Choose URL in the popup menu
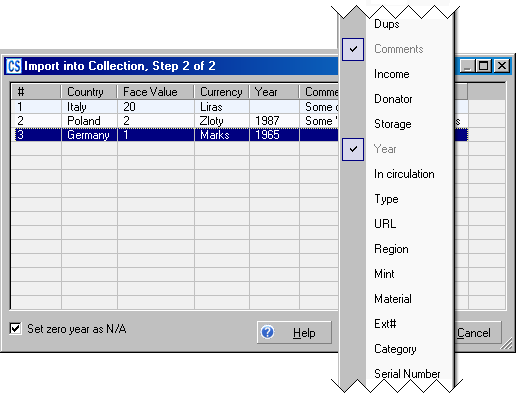Image resolution: width=516 pixels, height=397 pixels. 385,224
